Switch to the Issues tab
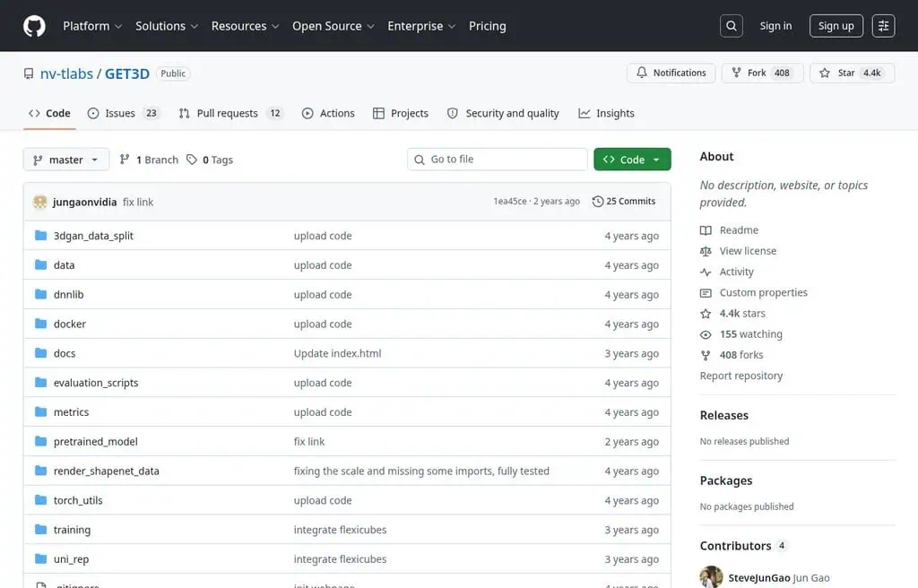 pos(124,113)
